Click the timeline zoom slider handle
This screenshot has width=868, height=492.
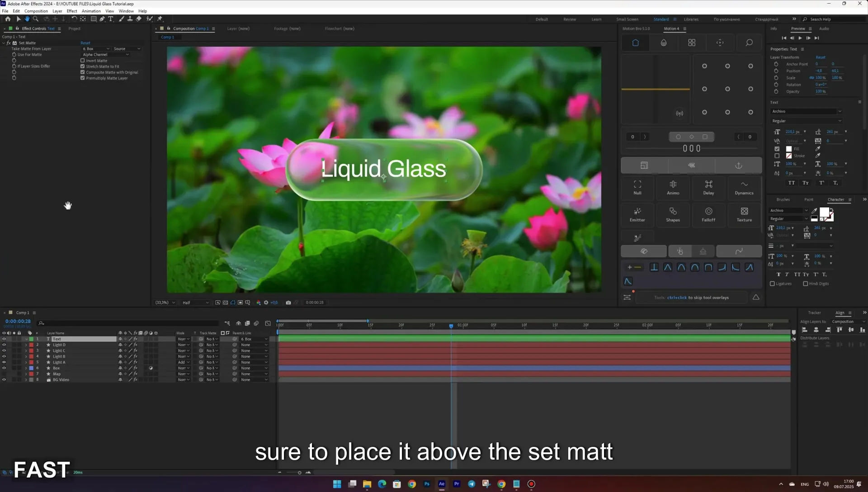(x=299, y=473)
